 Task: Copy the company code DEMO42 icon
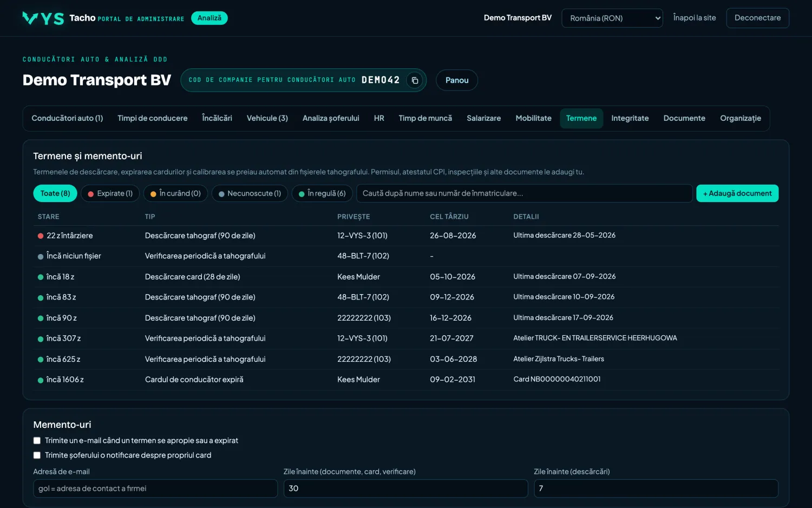coord(415,80)
